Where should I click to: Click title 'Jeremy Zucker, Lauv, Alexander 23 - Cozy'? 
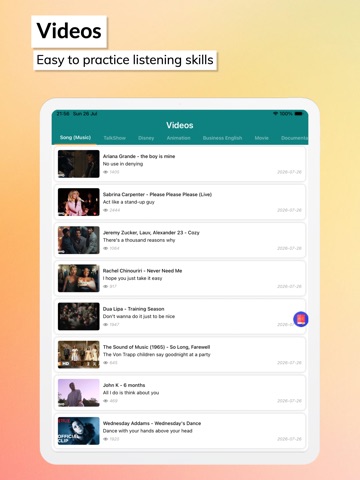(151, 233)
